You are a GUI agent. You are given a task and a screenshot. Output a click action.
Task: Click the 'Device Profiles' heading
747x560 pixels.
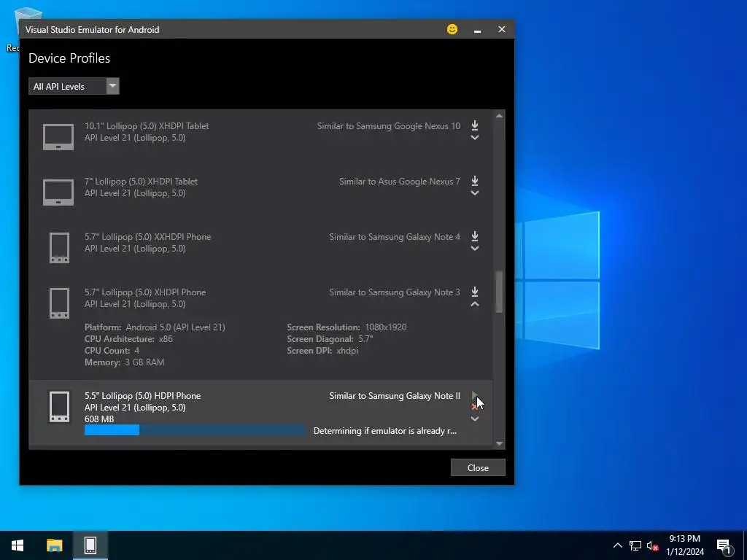(x=69, y=58)
